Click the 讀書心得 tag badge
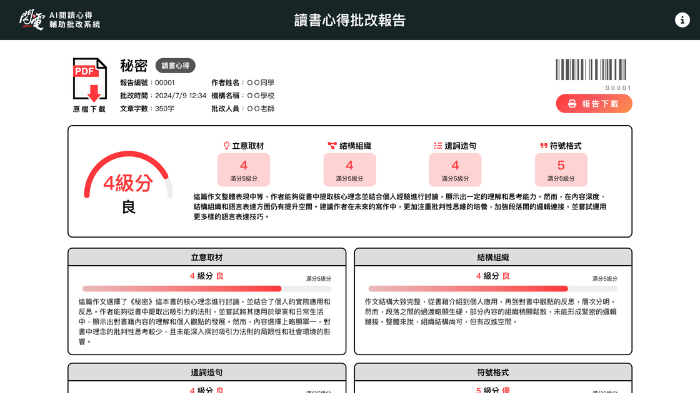Screen dimensions: 700x393 click(x=175, y=66)
